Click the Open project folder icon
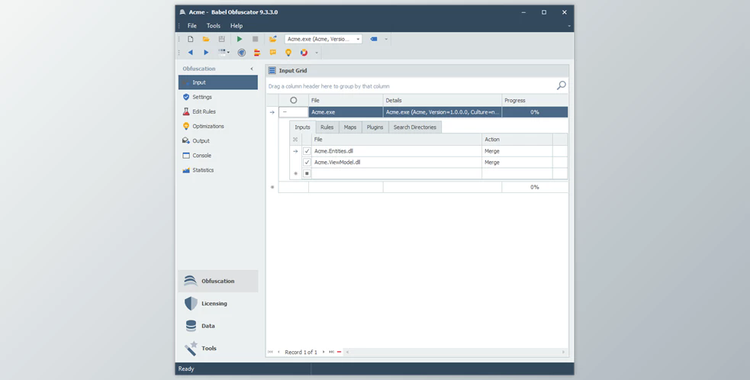 (206, 39)
